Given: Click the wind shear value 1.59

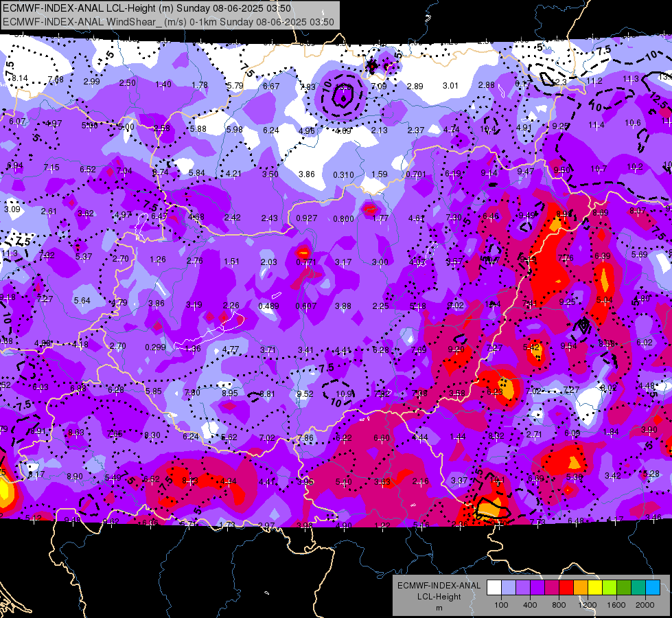Looking at the screenshot, I should pos(380,174).
